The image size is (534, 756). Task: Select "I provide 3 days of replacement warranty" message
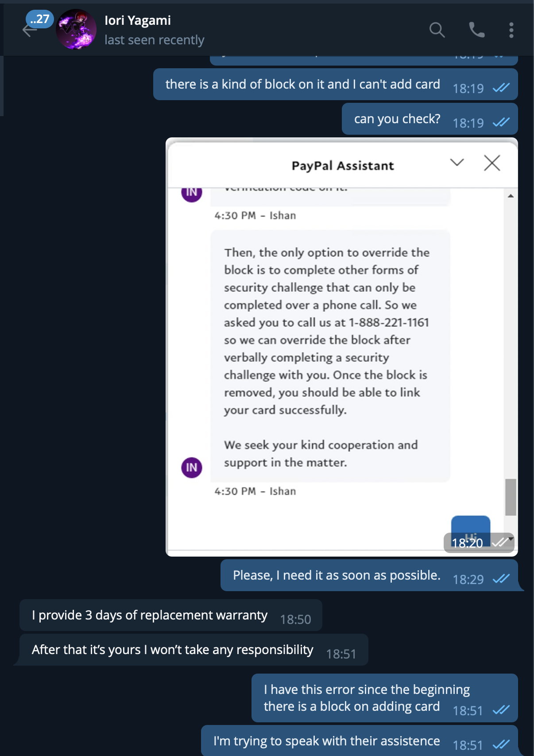coord(150,615)
